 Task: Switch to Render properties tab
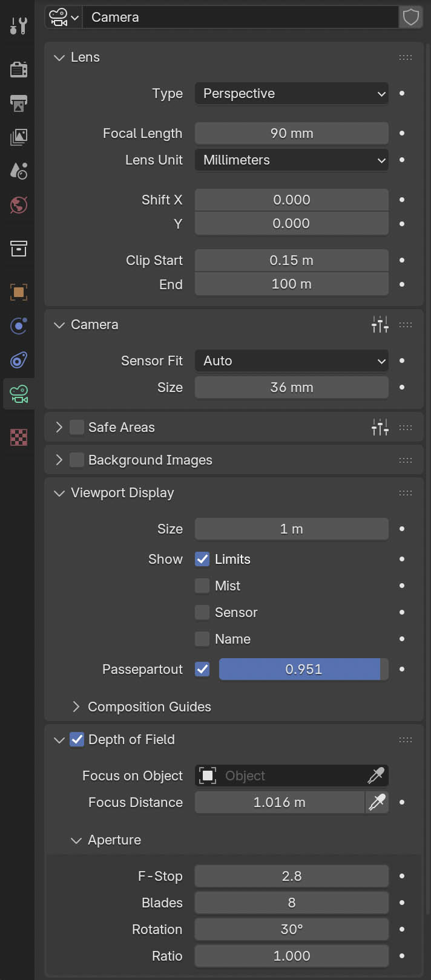click(x=19, y=70)
